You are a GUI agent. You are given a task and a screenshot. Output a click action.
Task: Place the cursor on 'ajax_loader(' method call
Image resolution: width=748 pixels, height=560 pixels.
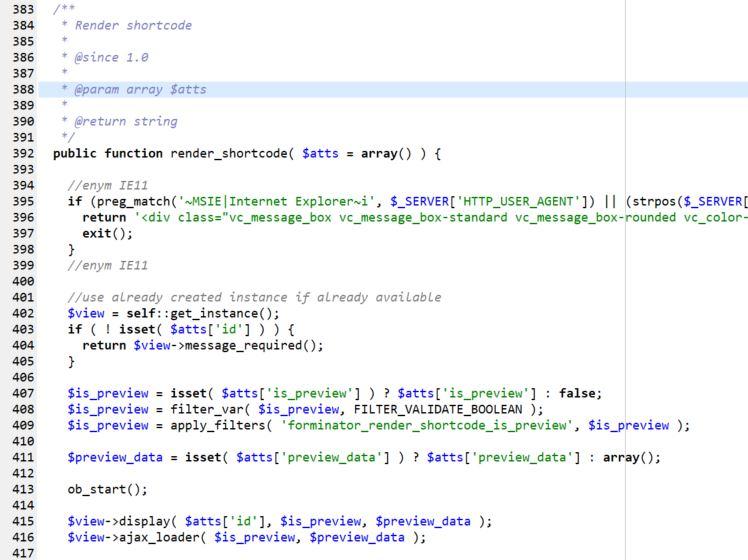[163, 537]
